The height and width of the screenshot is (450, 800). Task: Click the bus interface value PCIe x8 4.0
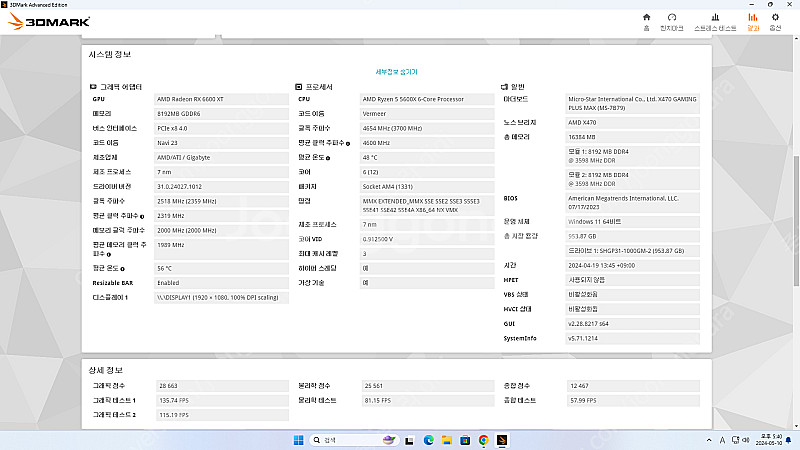[221, 129]
